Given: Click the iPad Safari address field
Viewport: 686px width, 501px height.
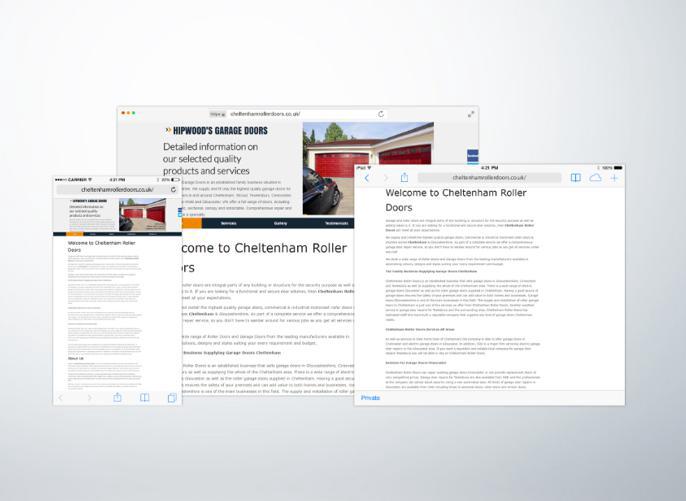Looking at the screenshot, I should (490, 178).
